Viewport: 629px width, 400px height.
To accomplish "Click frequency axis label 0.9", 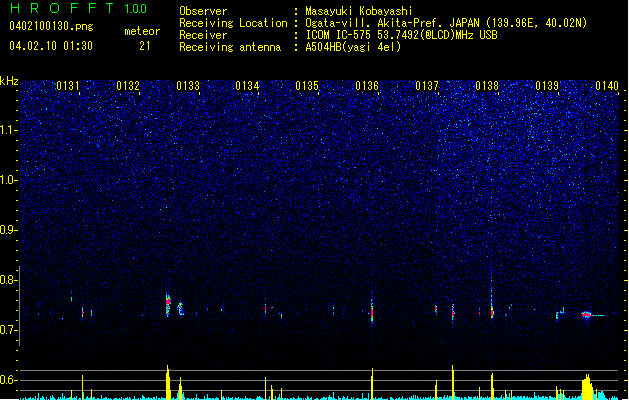I will tap(9, 230).
